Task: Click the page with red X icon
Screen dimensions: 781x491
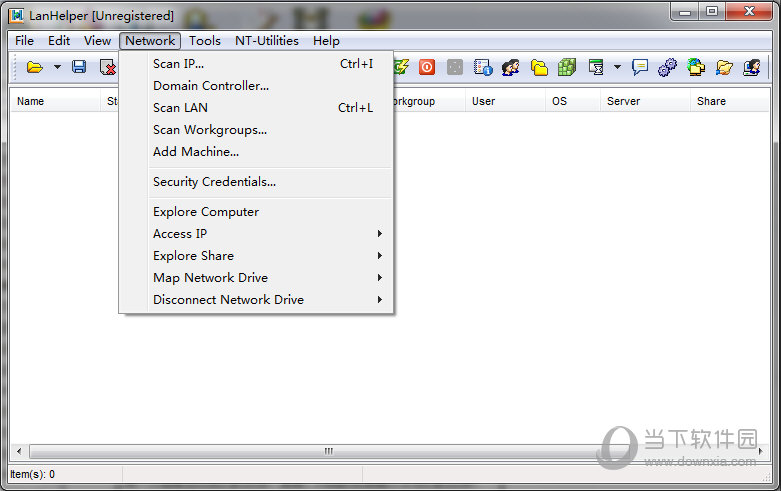Action: click(108, 67)
